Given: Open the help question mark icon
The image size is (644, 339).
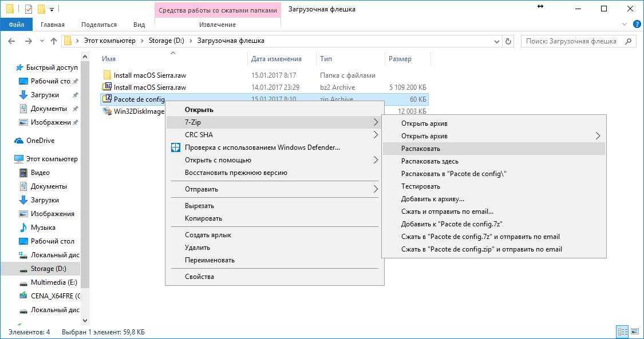Looking at the screenshot, I should 635,25.
